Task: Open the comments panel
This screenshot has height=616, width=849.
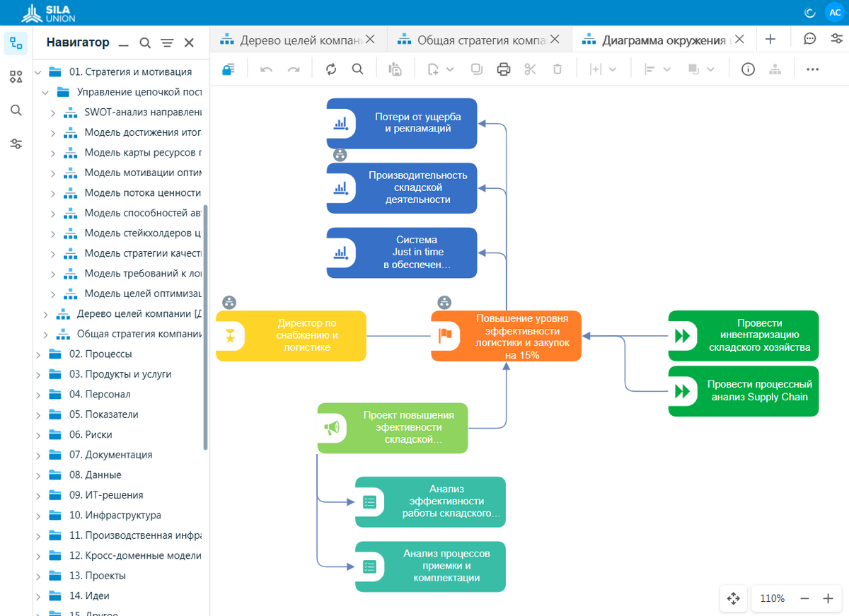Action: (x=810, y=40)
